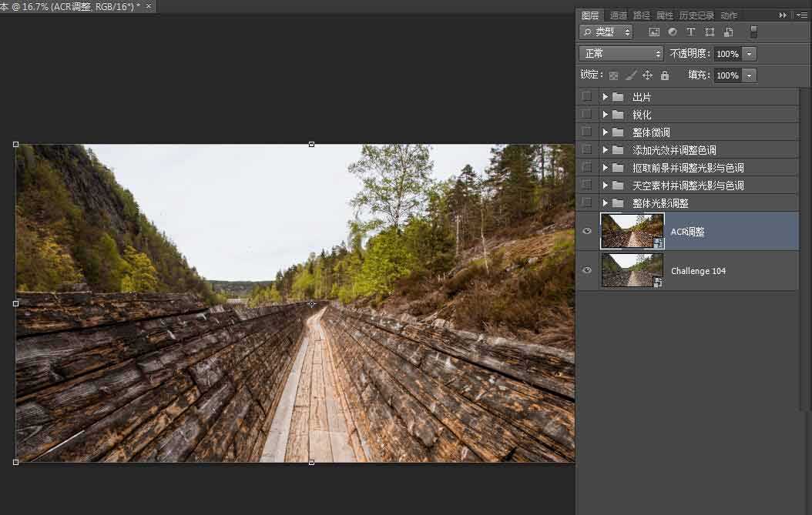Click the 整体光影调整 group name
Viewport: 812px width, 515px height.
point(660,203)
